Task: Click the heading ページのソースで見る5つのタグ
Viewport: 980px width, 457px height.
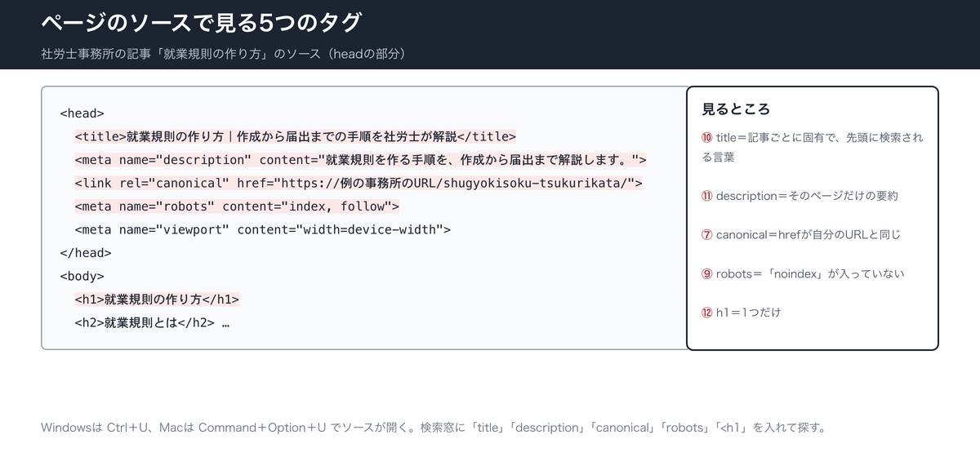Action: coord(202,24)
